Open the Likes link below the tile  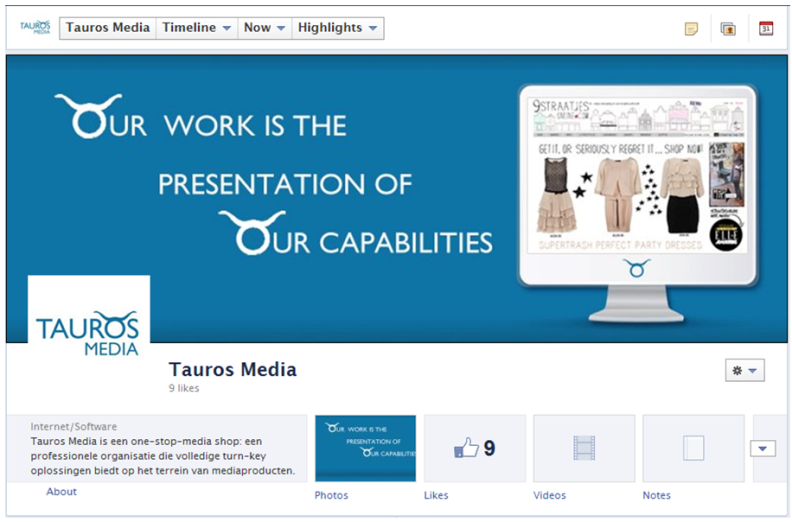click(436, 495)
